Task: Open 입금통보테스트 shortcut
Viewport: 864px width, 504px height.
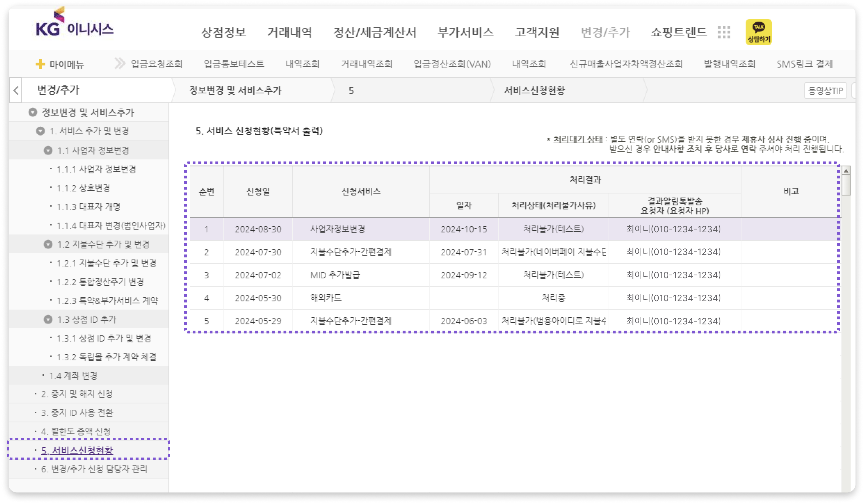Action: 234,64
